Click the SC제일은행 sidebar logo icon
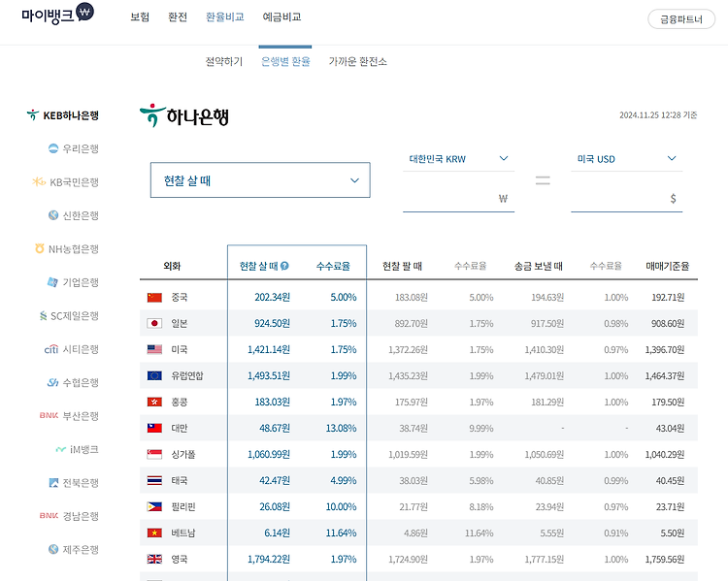 [x=43, y=316]
